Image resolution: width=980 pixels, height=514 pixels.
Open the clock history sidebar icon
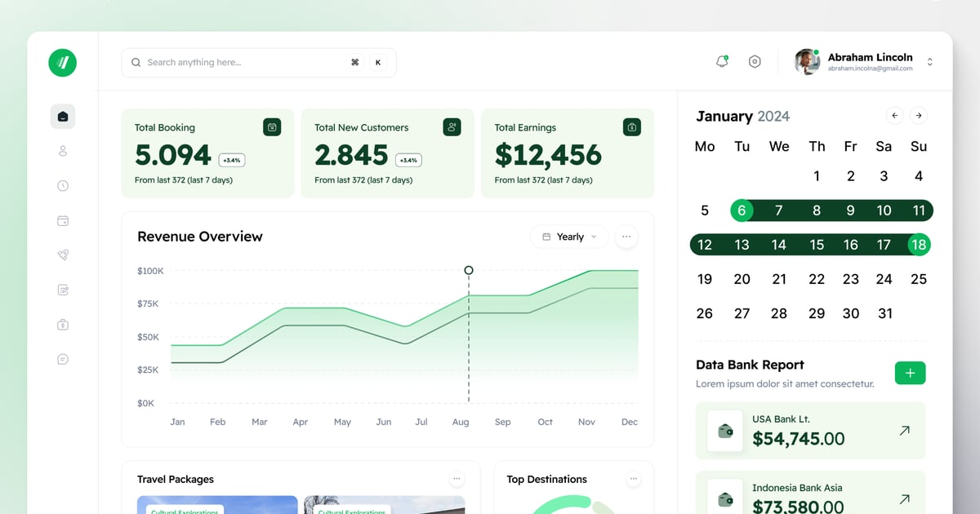point(63,186)
